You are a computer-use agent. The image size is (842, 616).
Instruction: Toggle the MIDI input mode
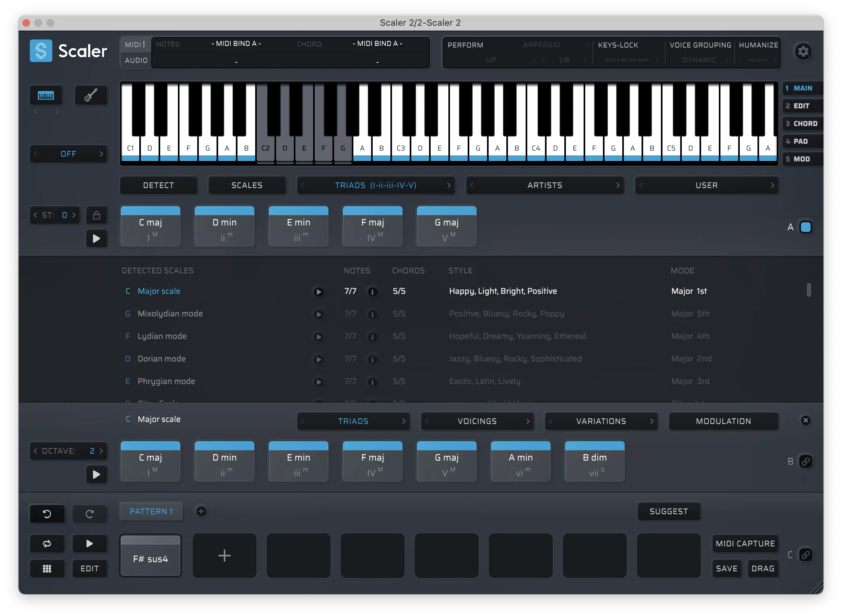[135, 45]
